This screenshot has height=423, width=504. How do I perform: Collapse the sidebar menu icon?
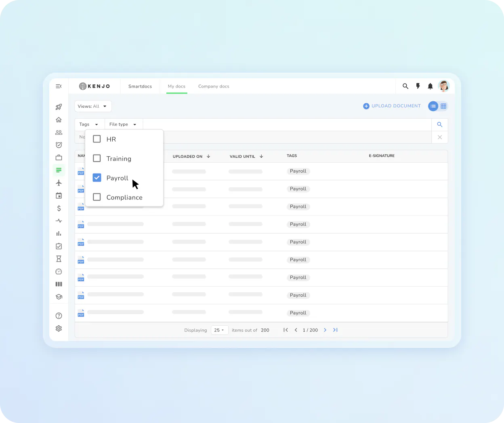click(59, 86)
